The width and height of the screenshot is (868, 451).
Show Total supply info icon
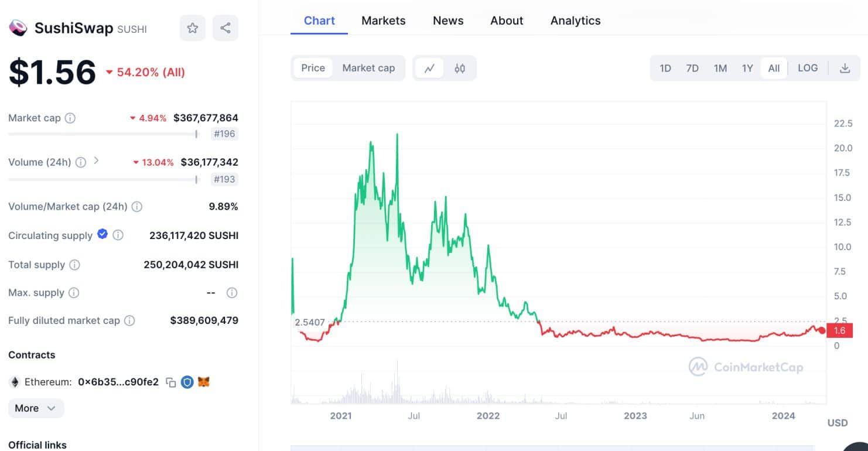[x=74, y=265]
